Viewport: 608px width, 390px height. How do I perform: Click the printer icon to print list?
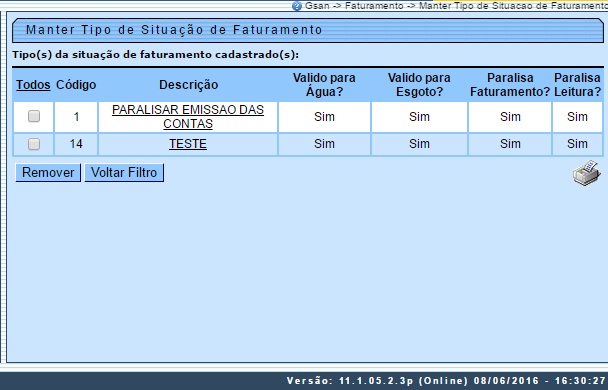[x=587, y=173]
